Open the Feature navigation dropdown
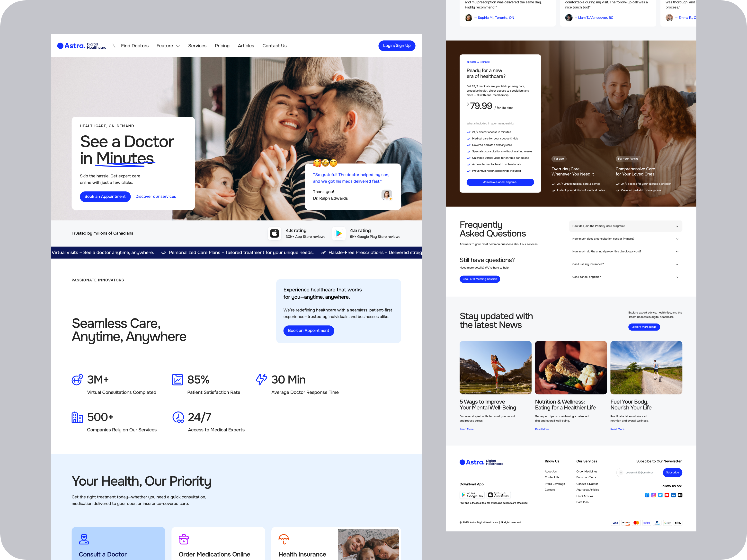 (x=168, y=45)
